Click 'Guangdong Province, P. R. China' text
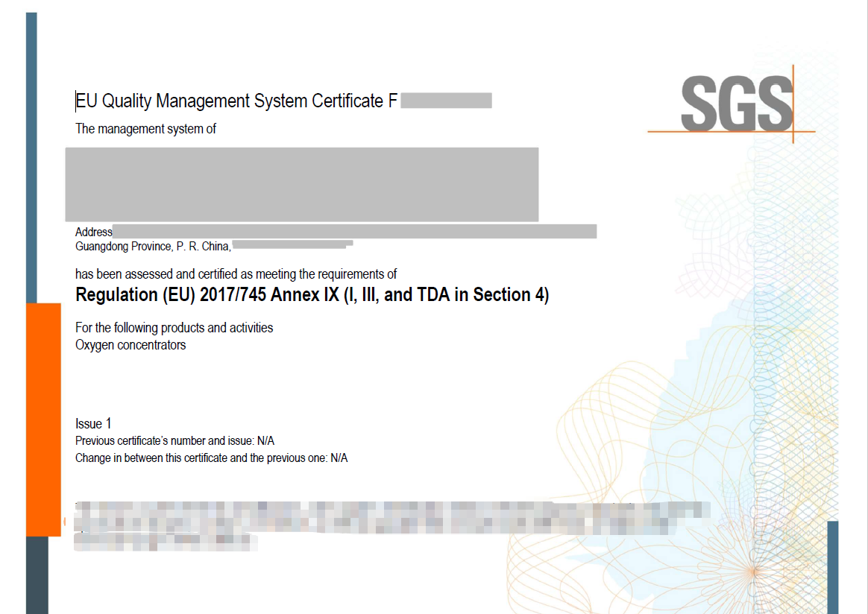This screenshot has height=614, width=868. tap(153, 246)
